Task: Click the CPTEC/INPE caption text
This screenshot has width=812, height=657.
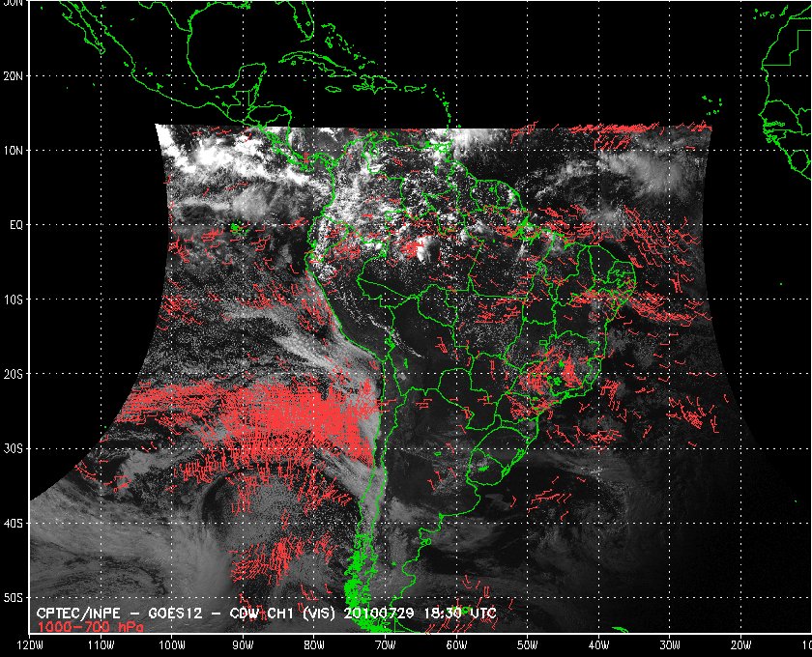Action: click(78, 614)
